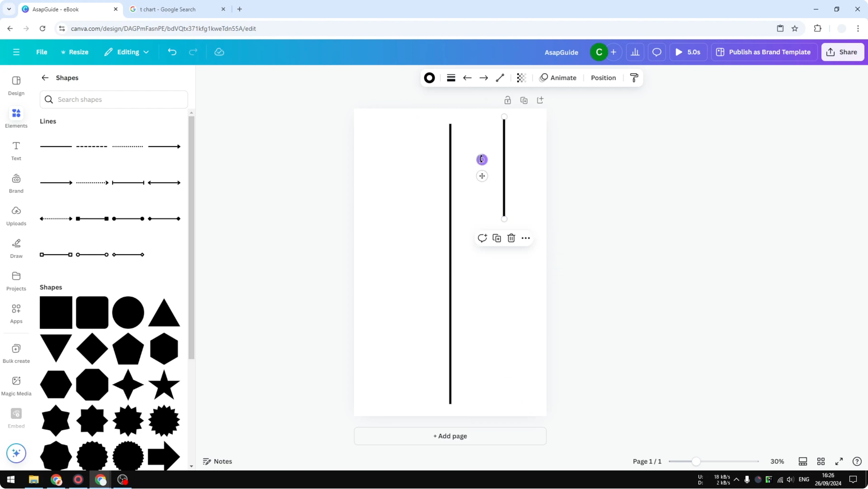Copy style with paint roller
The width and height of the screenshot is (868, 489).
click(634, 78)
